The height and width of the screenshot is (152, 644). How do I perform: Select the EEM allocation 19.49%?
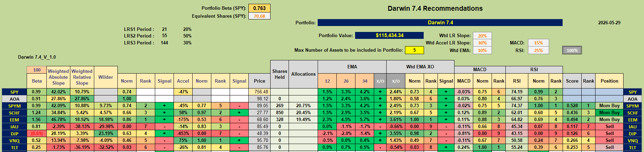click(303, 119)
